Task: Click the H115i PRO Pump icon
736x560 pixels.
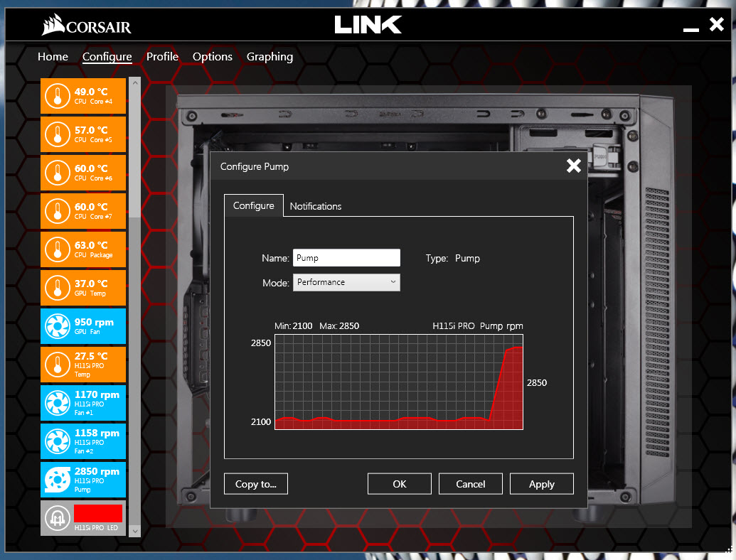Action: (x=58, y=480)
